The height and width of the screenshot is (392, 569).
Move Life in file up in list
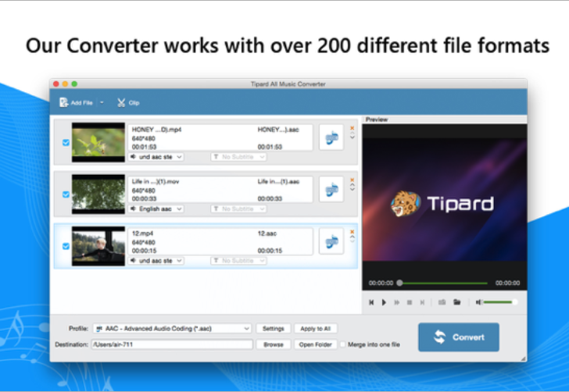click(352, 185)
